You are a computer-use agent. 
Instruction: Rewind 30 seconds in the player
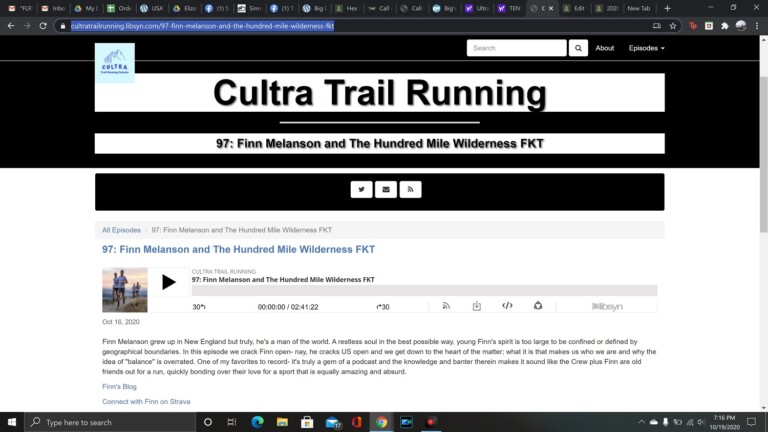pos(198,306)
